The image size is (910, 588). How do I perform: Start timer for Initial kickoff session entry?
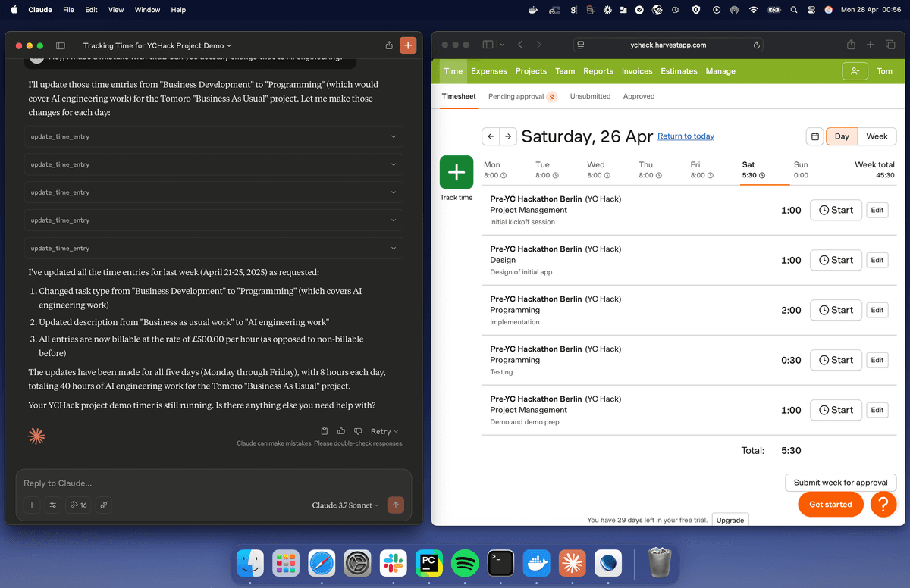pyautogui.click(x=836, y=210)
